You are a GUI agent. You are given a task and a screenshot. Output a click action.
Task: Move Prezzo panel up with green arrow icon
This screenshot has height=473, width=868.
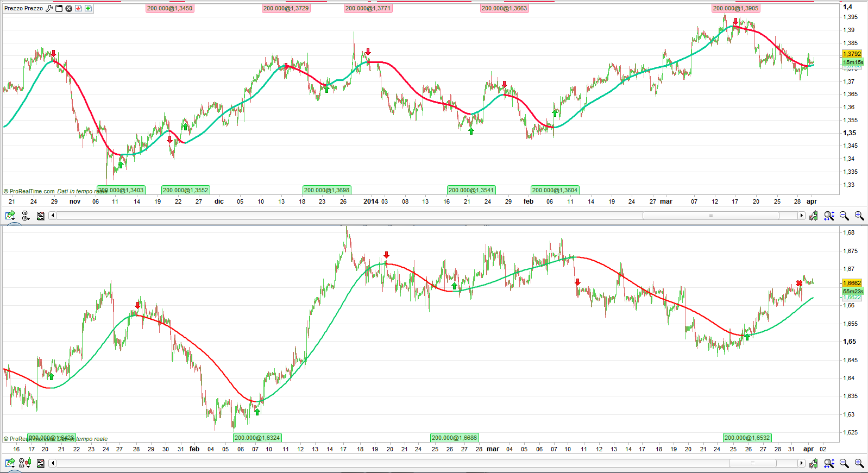click(x=89, y=8)
